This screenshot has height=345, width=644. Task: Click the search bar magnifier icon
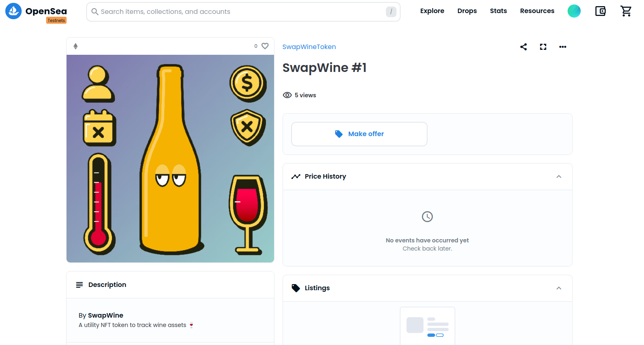point(95,11)
